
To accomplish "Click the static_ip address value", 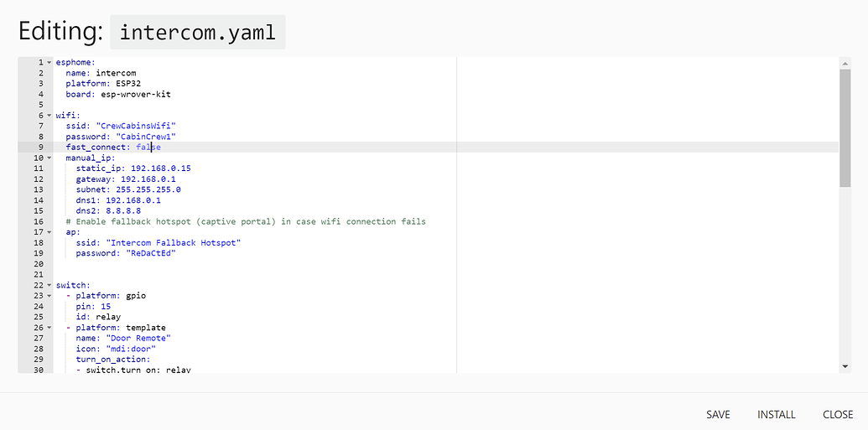I will pos(160,168).
